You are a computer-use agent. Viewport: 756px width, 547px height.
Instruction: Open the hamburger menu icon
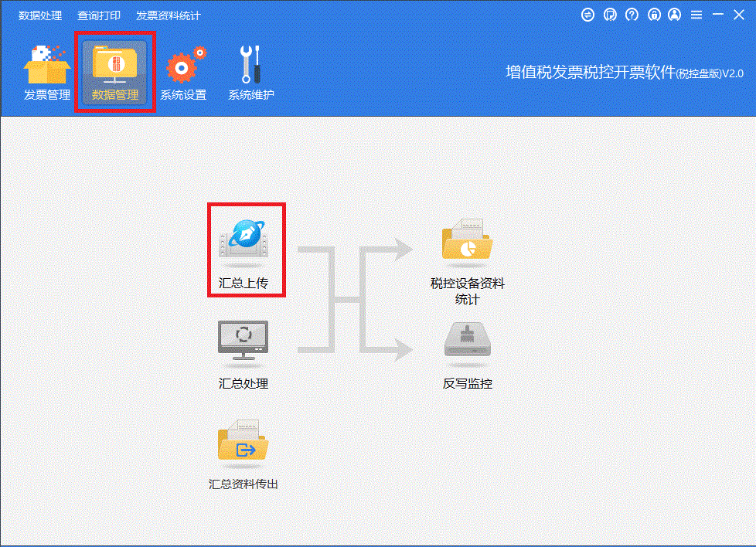pyautogui.click(x=696, y=15)
